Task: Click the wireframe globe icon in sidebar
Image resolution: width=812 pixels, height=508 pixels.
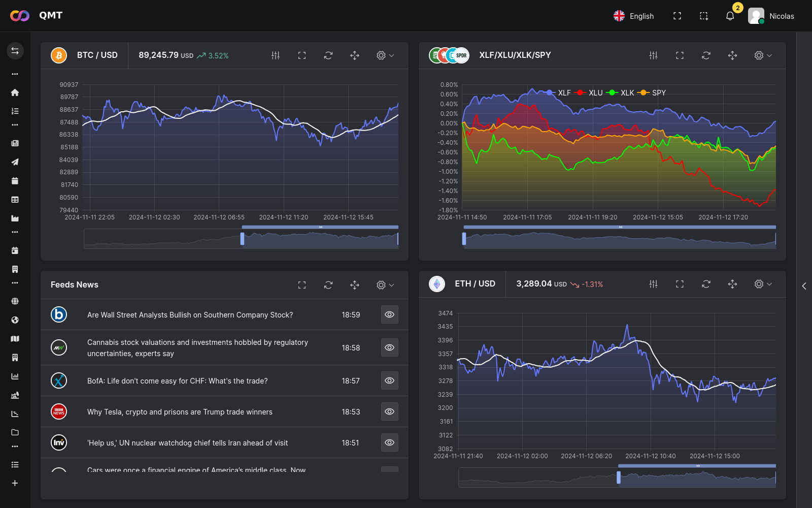Action: (x=15, y=301)
